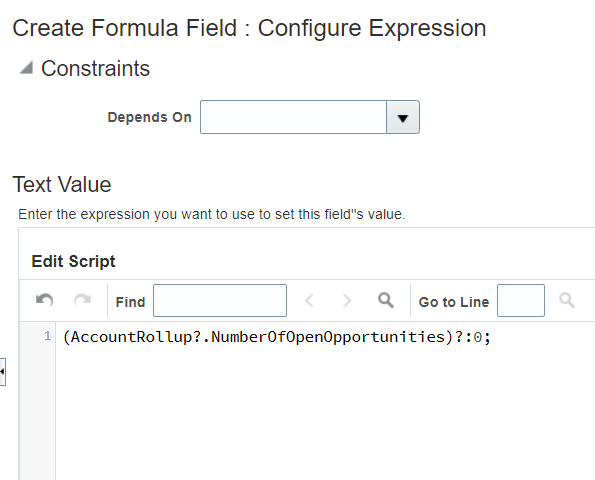Click the Constraints section heading
This screenshot has width=595, height=480.
[95, 68]
